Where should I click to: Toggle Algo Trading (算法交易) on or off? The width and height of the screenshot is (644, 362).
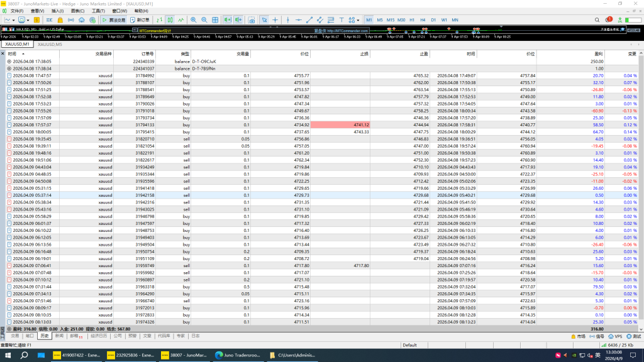coord(114,20)
